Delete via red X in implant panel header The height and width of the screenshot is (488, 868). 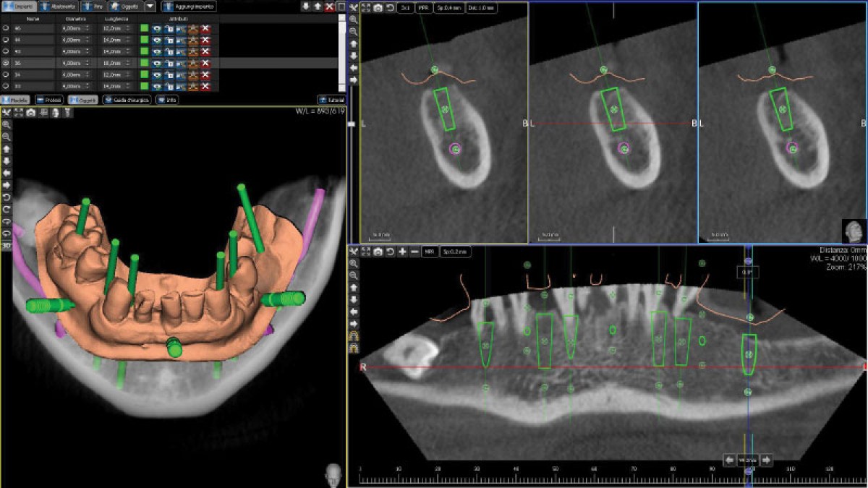[x=330, y=7]
